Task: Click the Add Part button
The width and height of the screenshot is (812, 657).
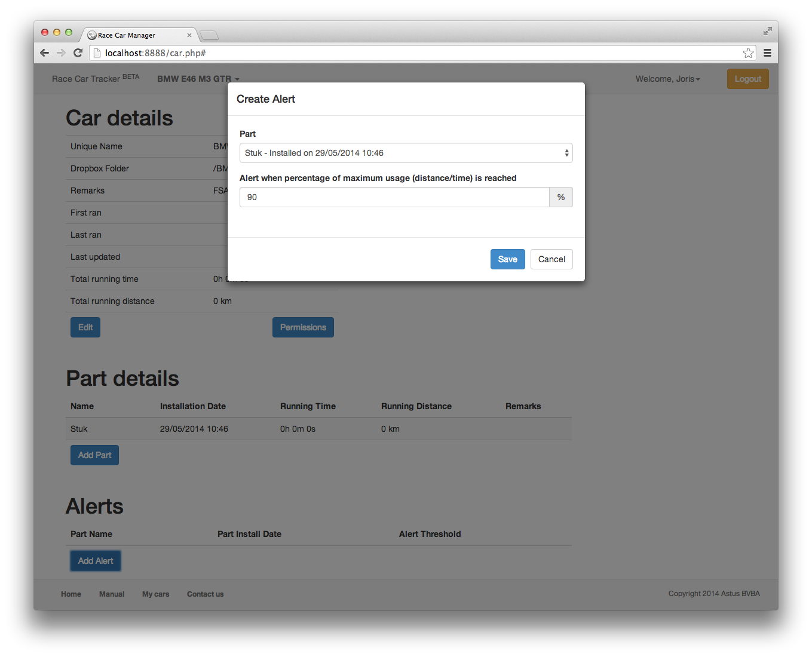Action: click(x=94, y=455)
